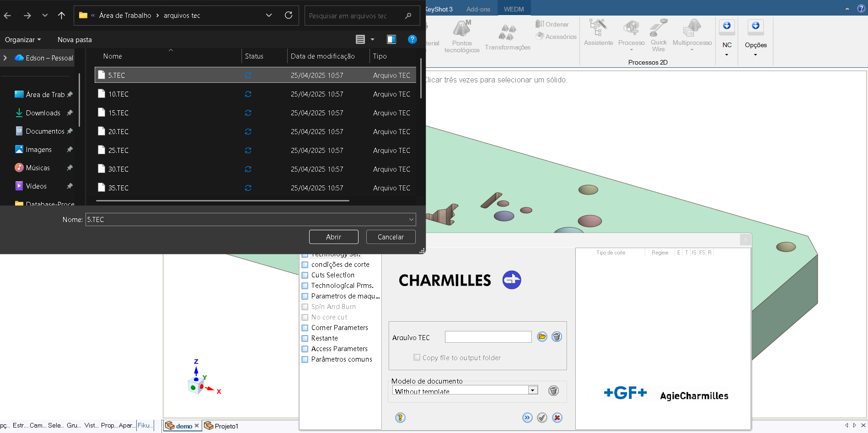
Task: Toggle the Corner Parameters checkbox
Action: (x=305, y=328)
